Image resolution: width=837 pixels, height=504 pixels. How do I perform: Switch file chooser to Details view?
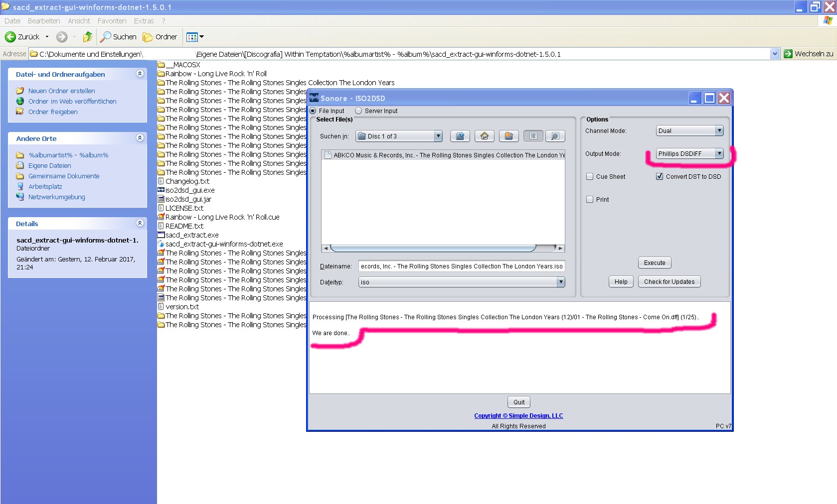click(x=555, y=136)
